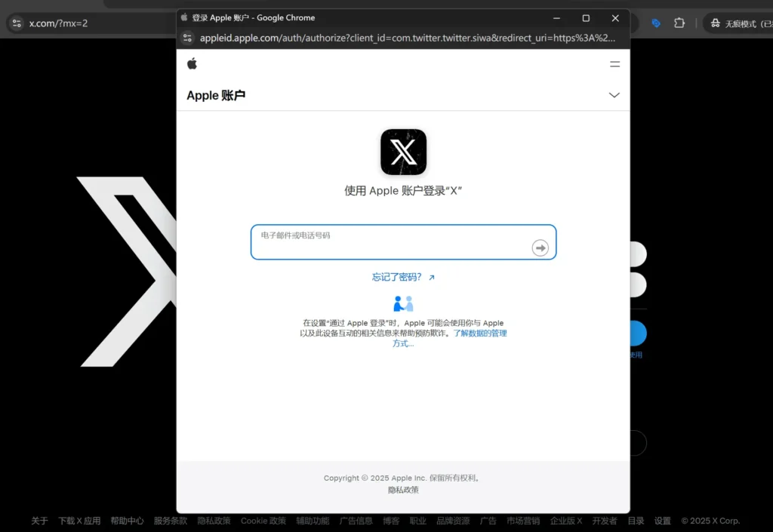
Task: Open 帮助中心 in the X footer
Action: (x=127, y=521)
